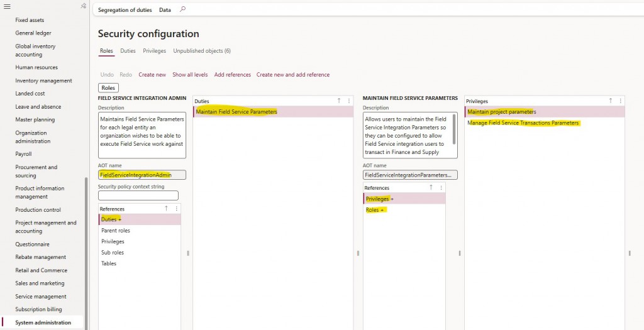The image size is (644, 330).
Task: Open Project management and accounting module
Action: (x=46, y=227)
